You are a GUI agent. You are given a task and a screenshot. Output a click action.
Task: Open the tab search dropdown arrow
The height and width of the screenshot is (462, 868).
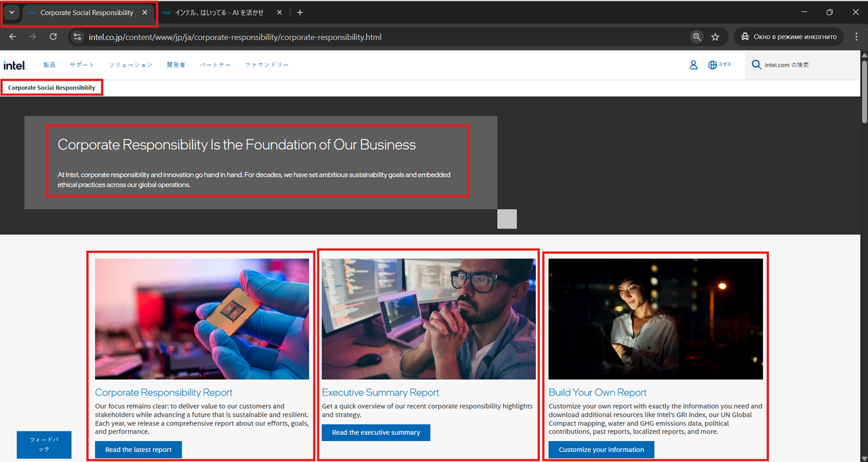point(12,12)
